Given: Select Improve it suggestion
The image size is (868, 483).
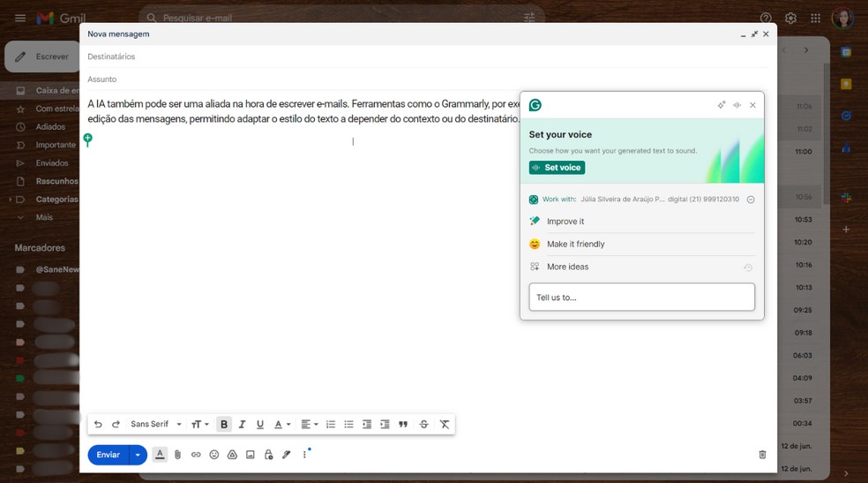Looking at the screenshot, I should tap(641, 222).
